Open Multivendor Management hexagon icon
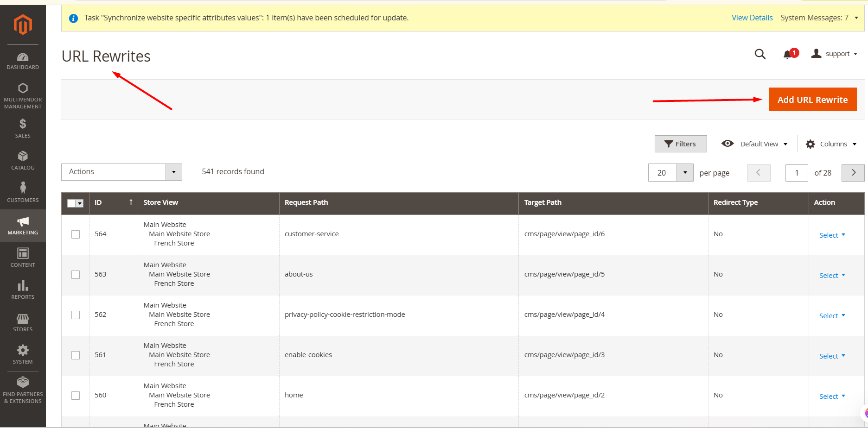868x428 pixels. 23,88
